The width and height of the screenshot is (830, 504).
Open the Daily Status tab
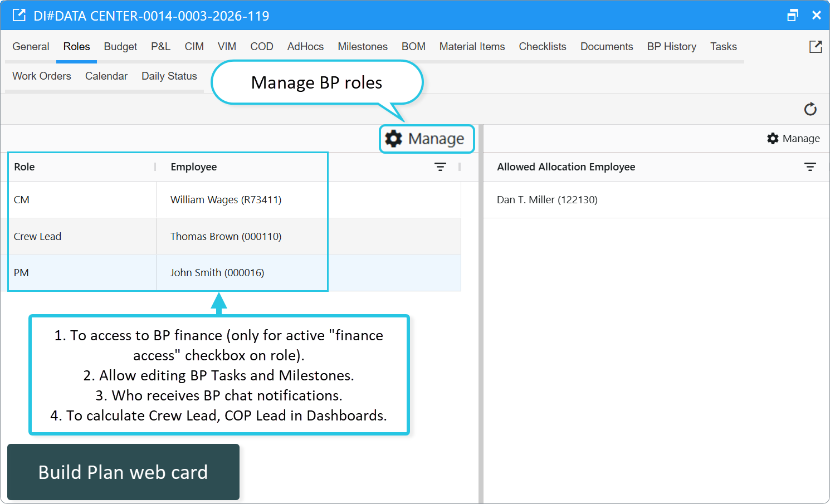click(x=169, y=76)
